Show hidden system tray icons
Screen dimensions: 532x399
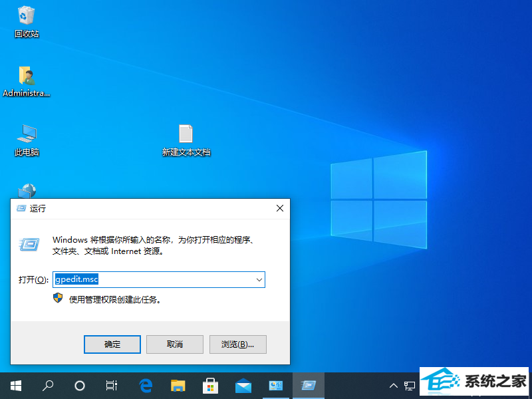pos(394,386)
